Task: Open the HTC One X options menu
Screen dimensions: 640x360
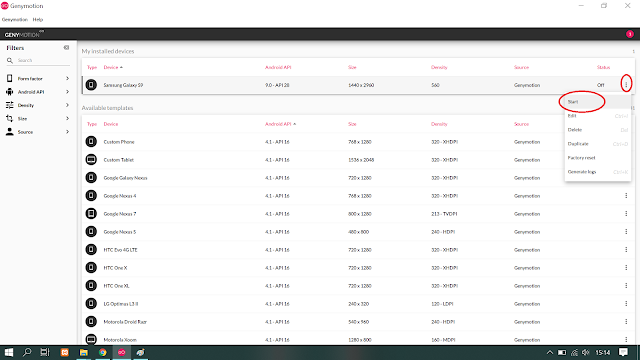Action: [626, 267]
